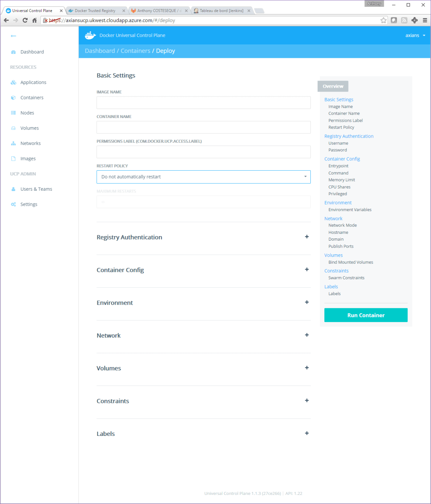Click the Applications icon in sidebar
The image size is (431, 504).
click(x=14, y=82)
